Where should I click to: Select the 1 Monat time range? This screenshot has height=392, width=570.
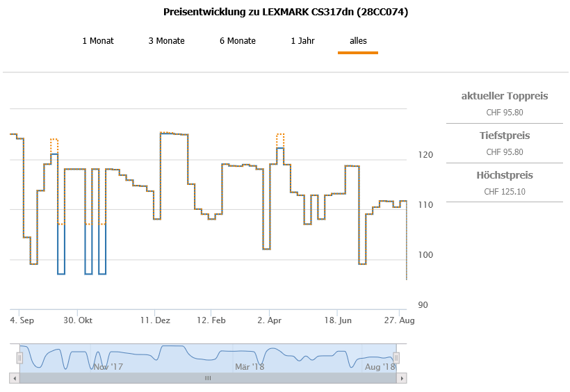click(x=97, y=41)
